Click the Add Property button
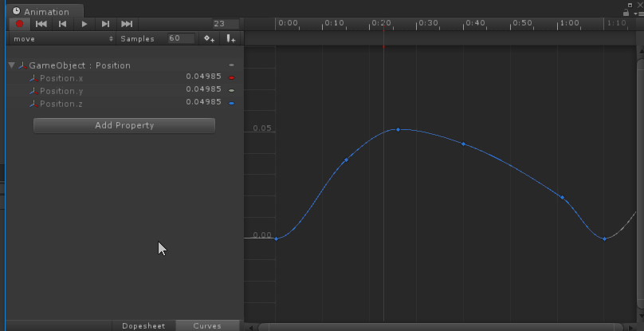The image size is (644, 331). [124, 125]
